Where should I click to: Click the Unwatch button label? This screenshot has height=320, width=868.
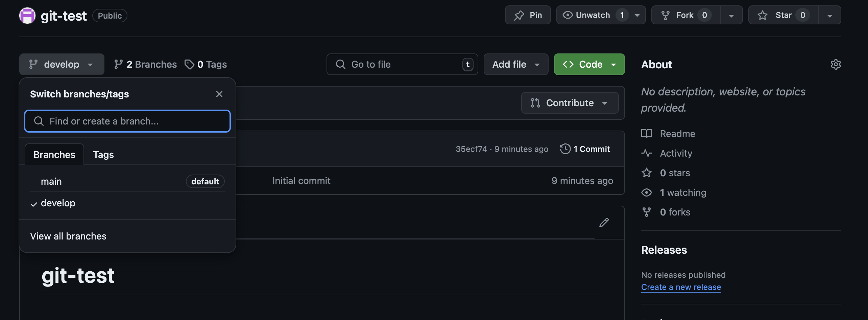pyautogui.click(x=593, y=15)
